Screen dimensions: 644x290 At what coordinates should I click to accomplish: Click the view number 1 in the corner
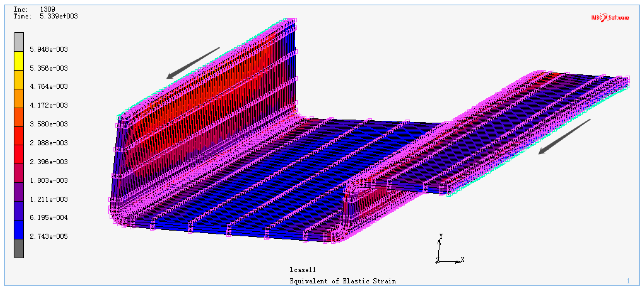pos(628,281)
